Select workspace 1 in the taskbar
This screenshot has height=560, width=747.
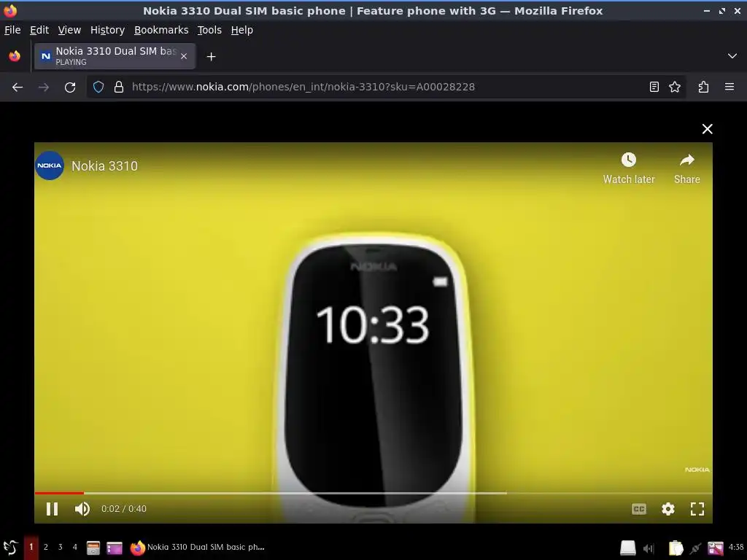[31, 547]
